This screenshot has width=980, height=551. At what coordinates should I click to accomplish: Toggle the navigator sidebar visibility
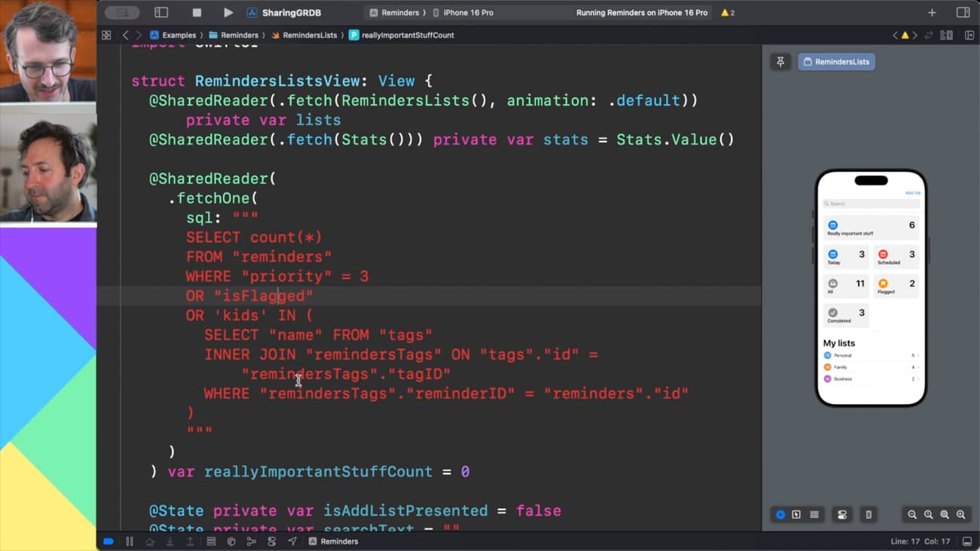[x=161, y=13]
